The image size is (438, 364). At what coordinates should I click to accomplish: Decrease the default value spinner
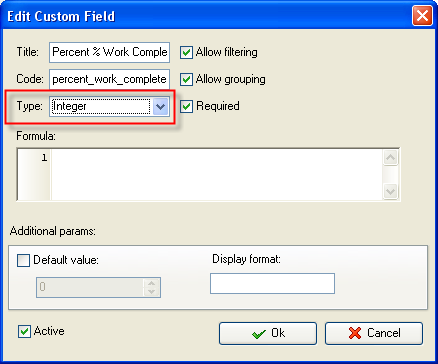[152, 291]
